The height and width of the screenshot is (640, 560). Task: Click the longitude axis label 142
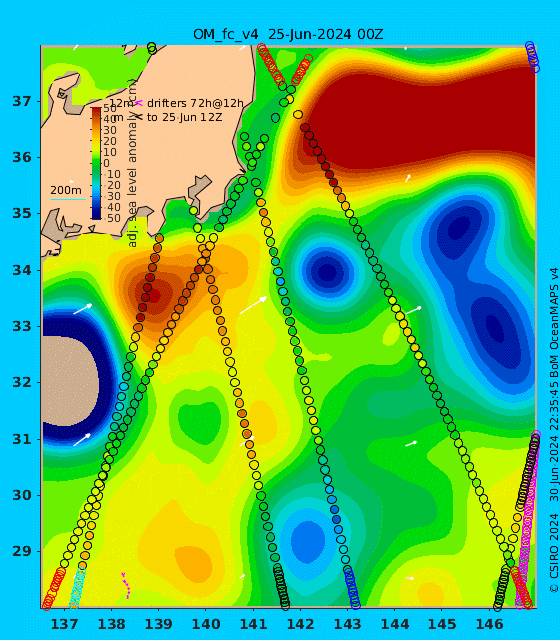pos(301,624)
